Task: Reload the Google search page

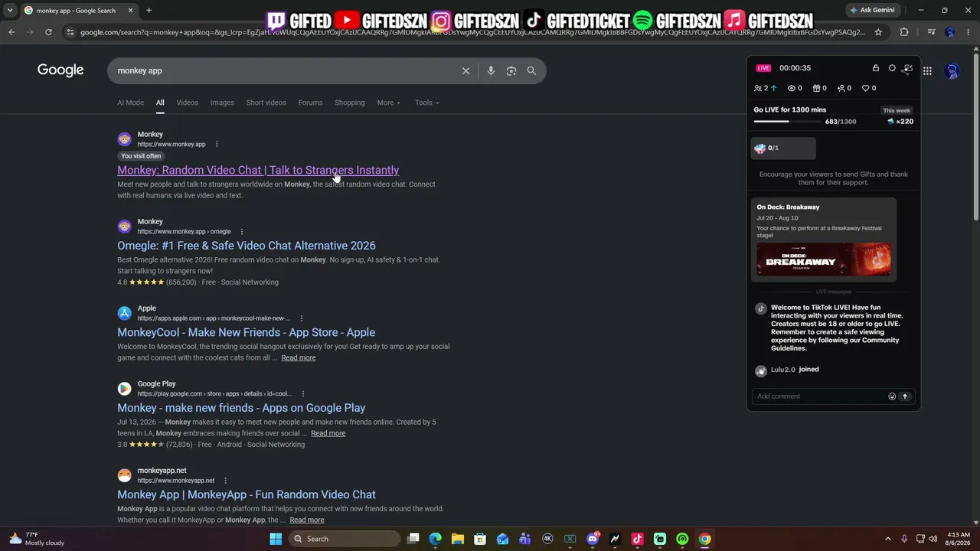Action: point(48,32)
